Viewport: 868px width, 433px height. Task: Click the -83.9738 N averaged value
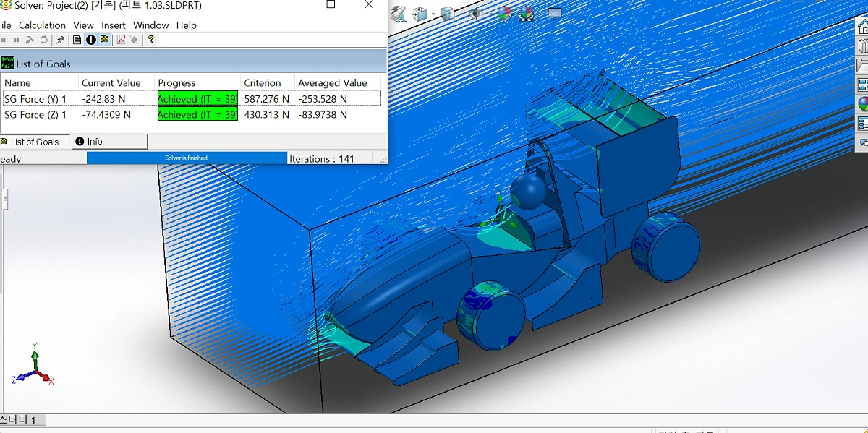(323, 115)
